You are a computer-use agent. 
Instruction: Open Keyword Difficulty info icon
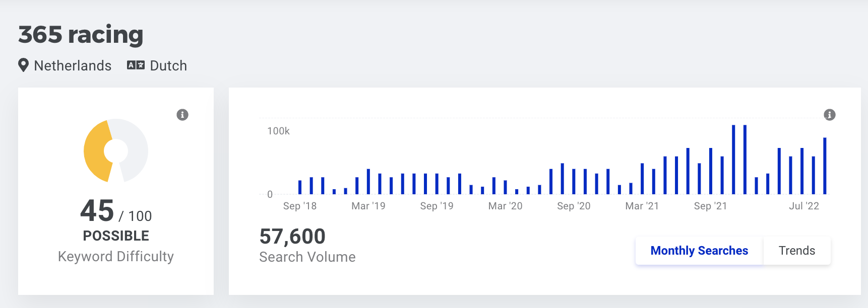[182, 115]
